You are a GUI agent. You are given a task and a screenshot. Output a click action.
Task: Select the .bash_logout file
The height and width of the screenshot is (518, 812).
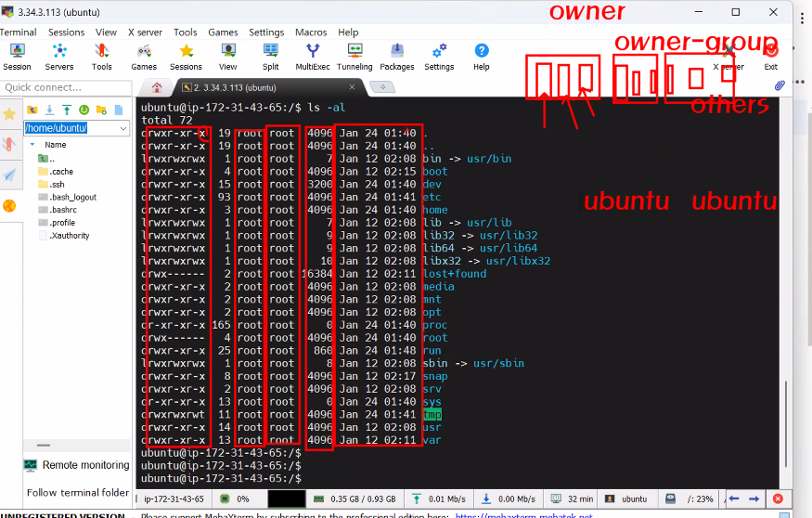(68, 198)
